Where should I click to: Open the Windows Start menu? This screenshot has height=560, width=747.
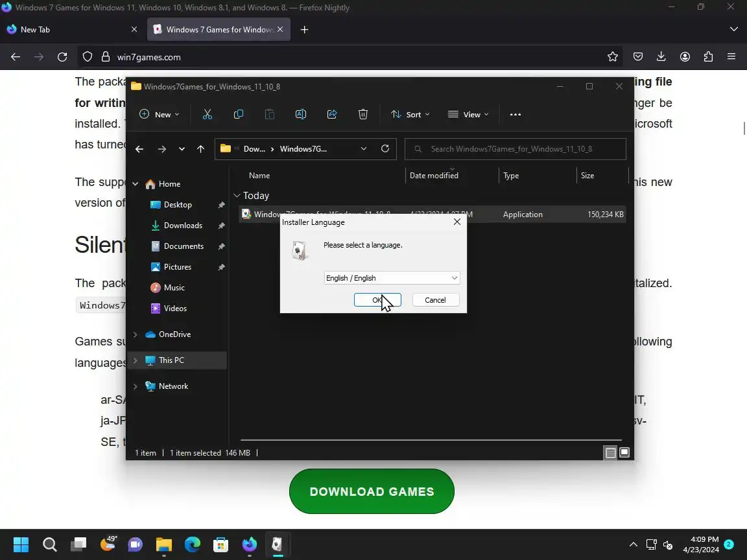(21, 544)
